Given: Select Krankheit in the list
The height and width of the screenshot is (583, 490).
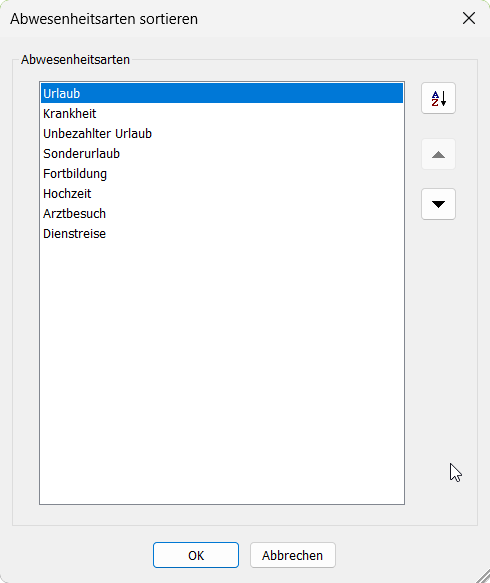Looking at the screenshot, I should 222,113.
